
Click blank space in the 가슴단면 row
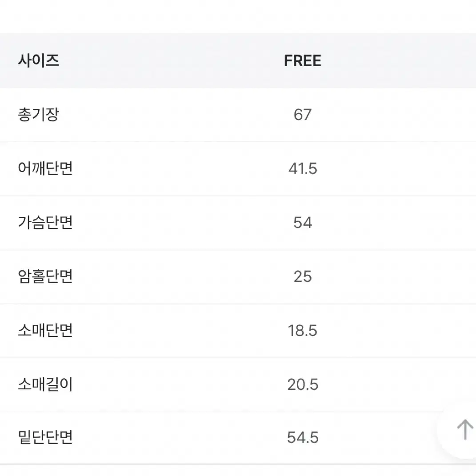click(395, 223)
